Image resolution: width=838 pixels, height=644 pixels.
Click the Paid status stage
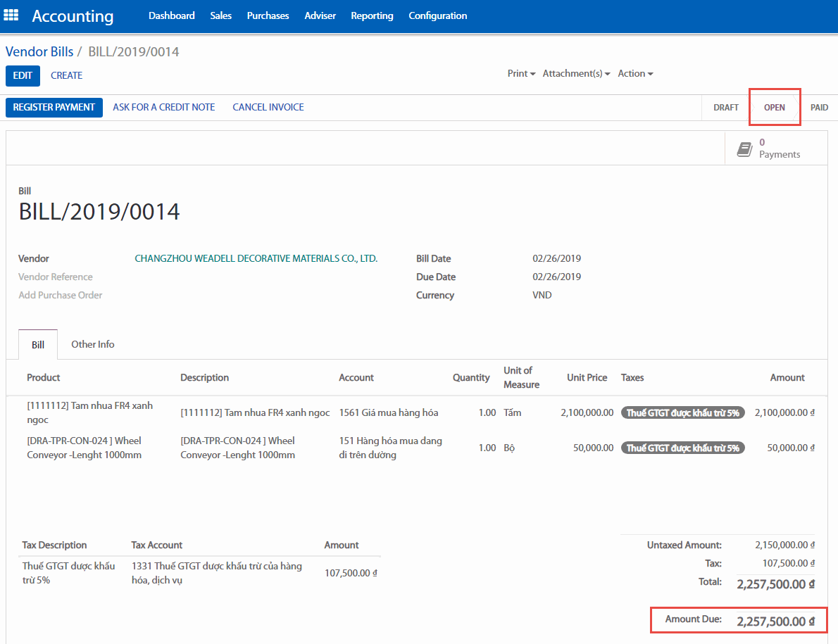point(819,108)
